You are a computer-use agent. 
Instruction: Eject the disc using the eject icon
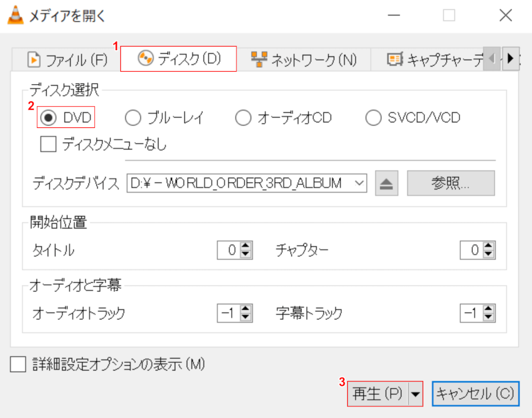point(386,183)
